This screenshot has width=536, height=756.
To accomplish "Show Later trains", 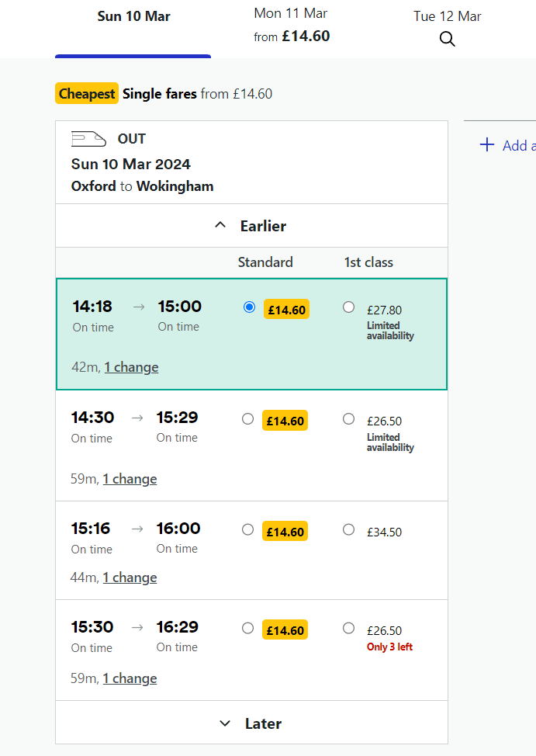I will tap(251, 723).
